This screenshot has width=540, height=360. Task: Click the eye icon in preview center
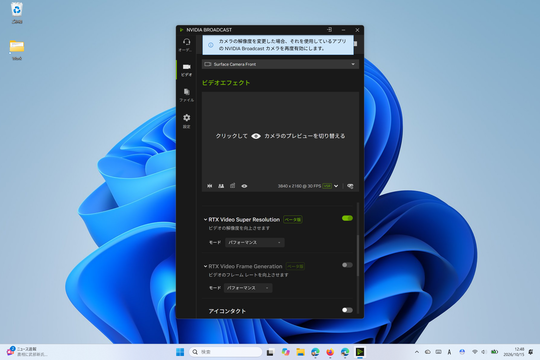[x=256, y=136]
